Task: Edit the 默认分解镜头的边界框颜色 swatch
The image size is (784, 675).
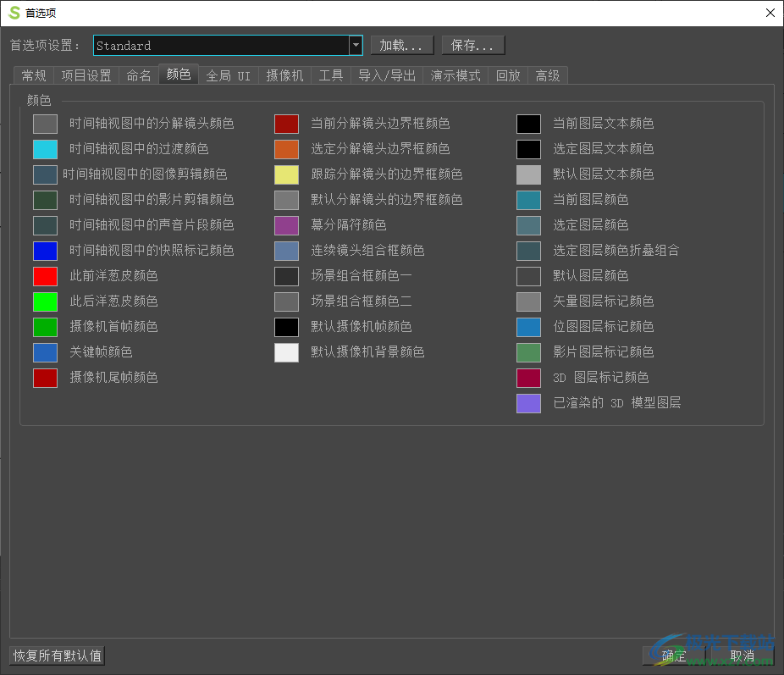Action: pyautogui.click(x=286, y=200)
